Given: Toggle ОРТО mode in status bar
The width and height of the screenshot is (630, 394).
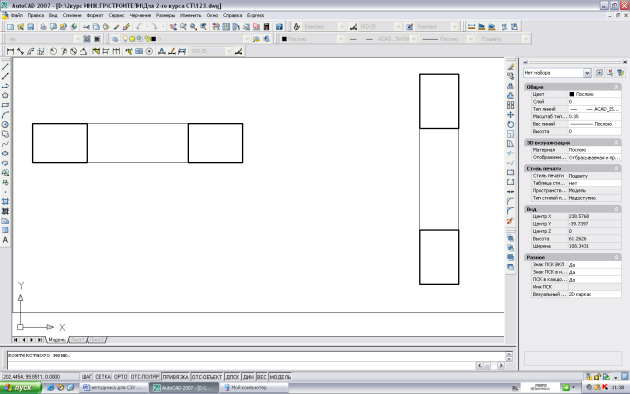Looking at the screenshot, I should 121,377.
